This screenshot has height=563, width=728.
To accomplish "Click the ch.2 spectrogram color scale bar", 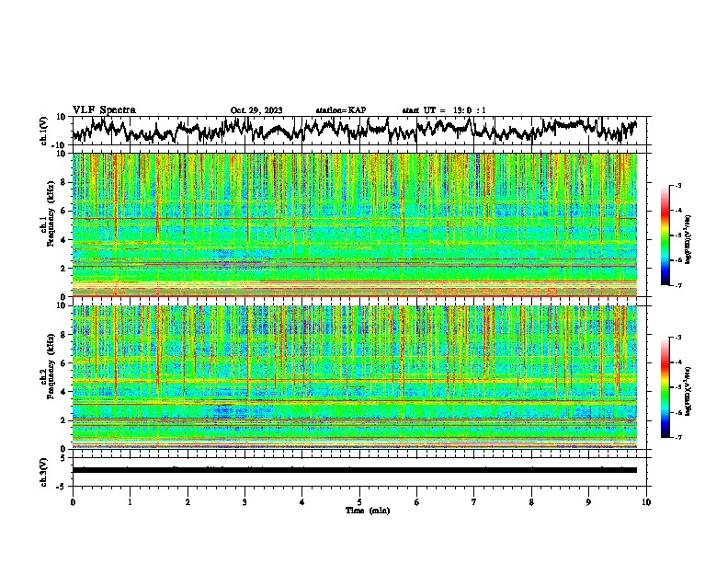I will tap(665, 387).
